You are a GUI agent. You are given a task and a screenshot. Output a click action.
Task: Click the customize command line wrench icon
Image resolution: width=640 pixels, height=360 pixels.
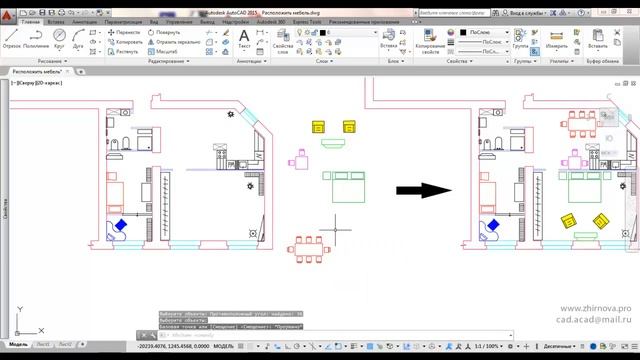(x=153, y=336)
